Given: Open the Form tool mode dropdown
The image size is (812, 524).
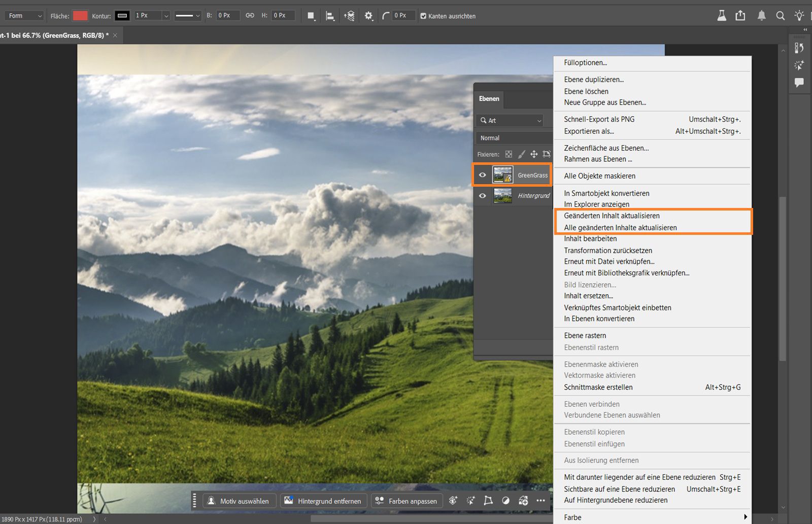Looking at the screenshot, I should (x=24, y=16).
